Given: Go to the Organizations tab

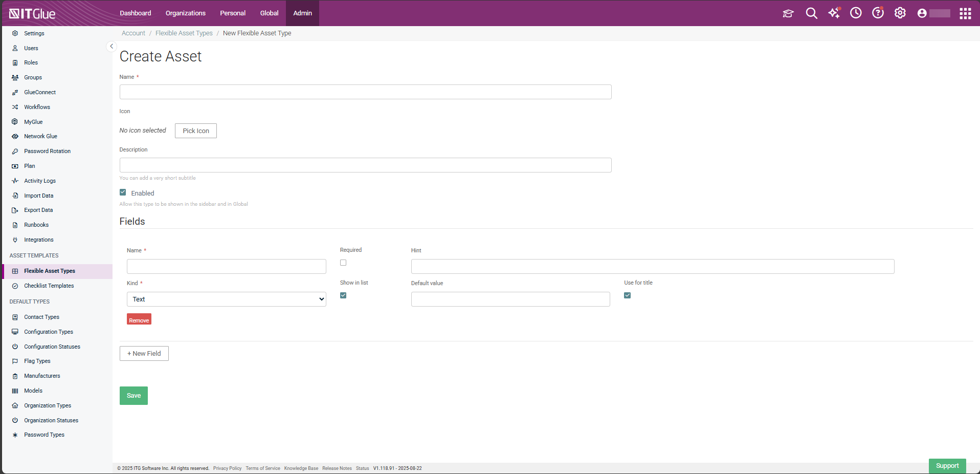Looking at the screenshot, I should (x=186, y=13).
